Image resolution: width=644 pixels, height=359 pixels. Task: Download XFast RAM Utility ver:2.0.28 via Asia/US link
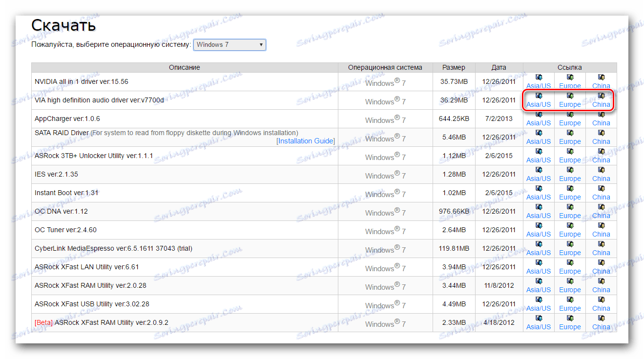pyautogui.click(x=539, y=290)
